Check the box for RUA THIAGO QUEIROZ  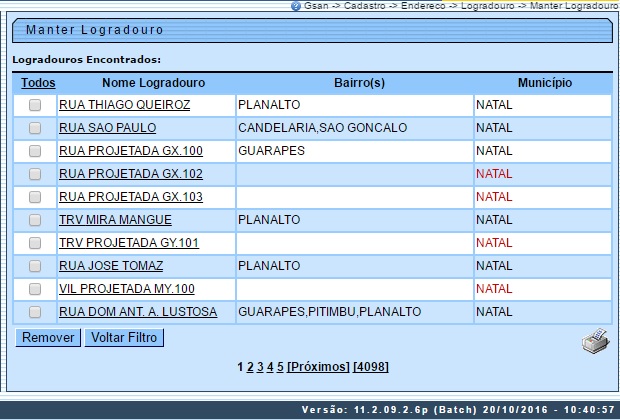[35, 105]
